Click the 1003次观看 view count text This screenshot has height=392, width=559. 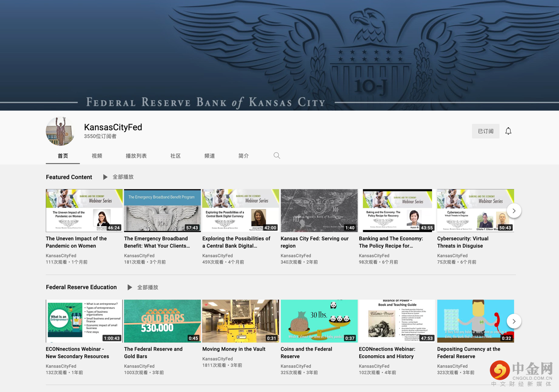click(x=137, y=373)
